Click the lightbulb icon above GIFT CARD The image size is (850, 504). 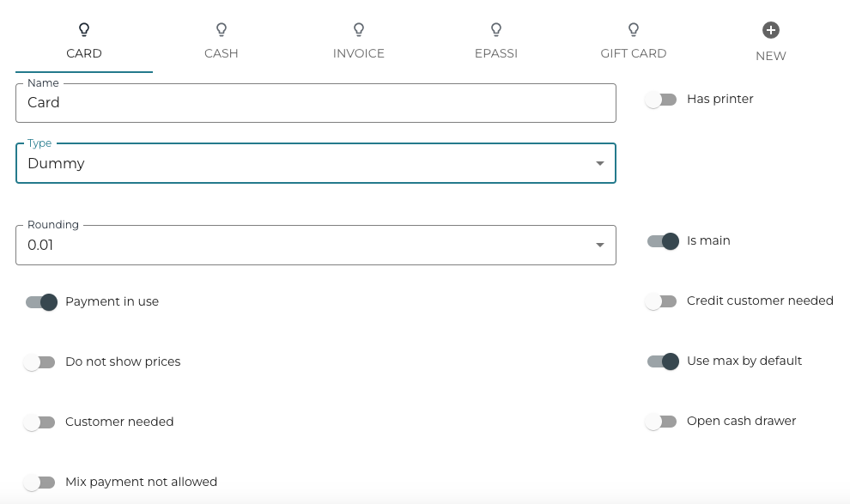coord(634,30)
